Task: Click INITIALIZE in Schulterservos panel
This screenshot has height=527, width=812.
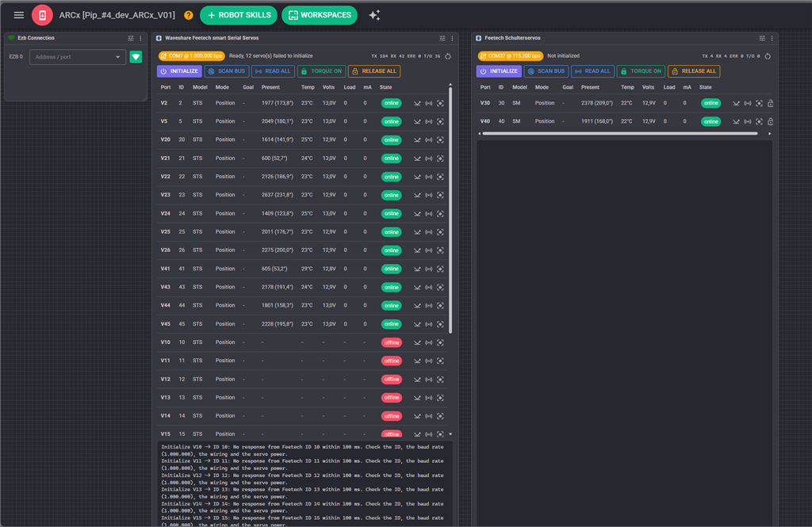Action: (x=499, y=71)
